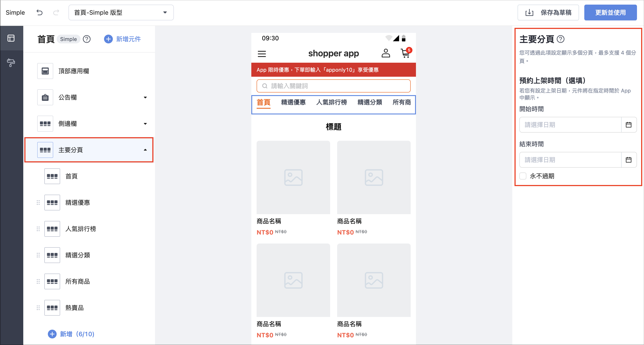This screenshot has height=345, width=644.
Task: Click drag handle of 所有商品 row
Action: (x=38, y=281)
